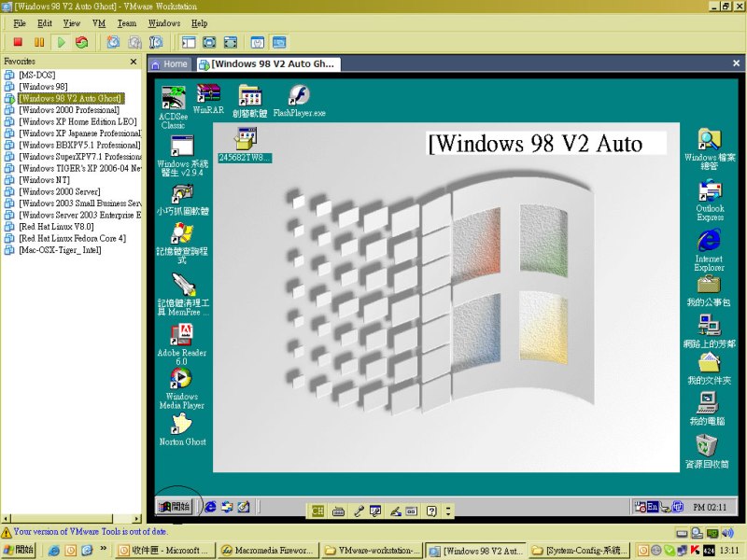The height and width of the screenshot is (560, 747).
Task: Select [Red Hat Linux V8.0] in Favorites
Action: [56, 227]
